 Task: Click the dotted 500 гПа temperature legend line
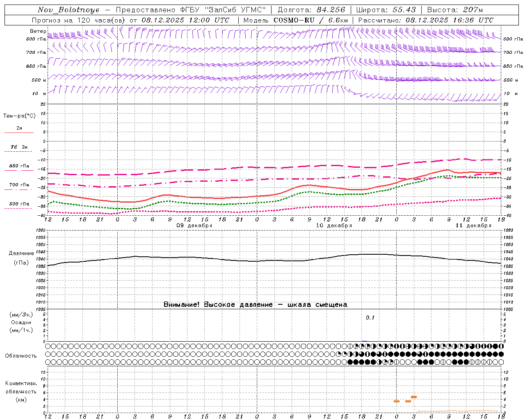(x=18, y=208)
